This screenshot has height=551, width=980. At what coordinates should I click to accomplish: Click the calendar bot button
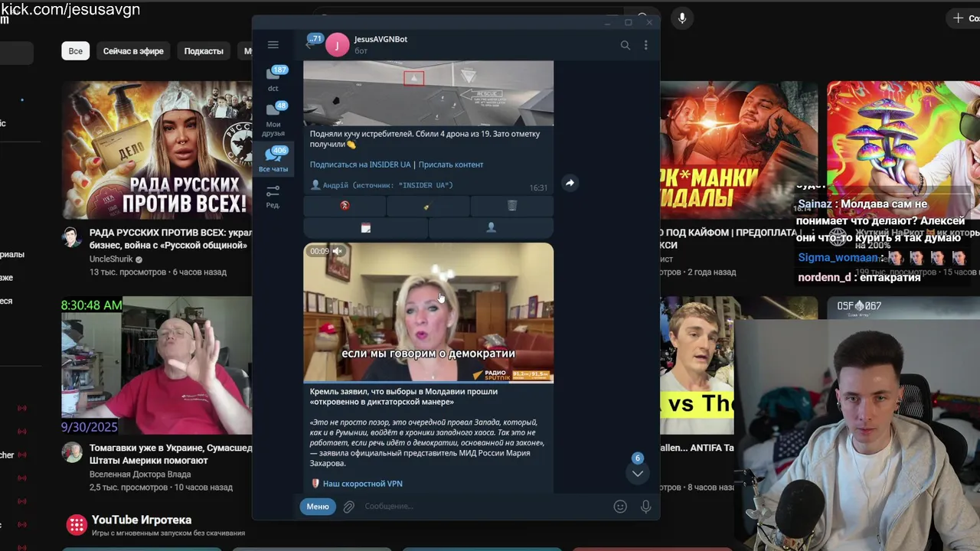click(366, 227)
